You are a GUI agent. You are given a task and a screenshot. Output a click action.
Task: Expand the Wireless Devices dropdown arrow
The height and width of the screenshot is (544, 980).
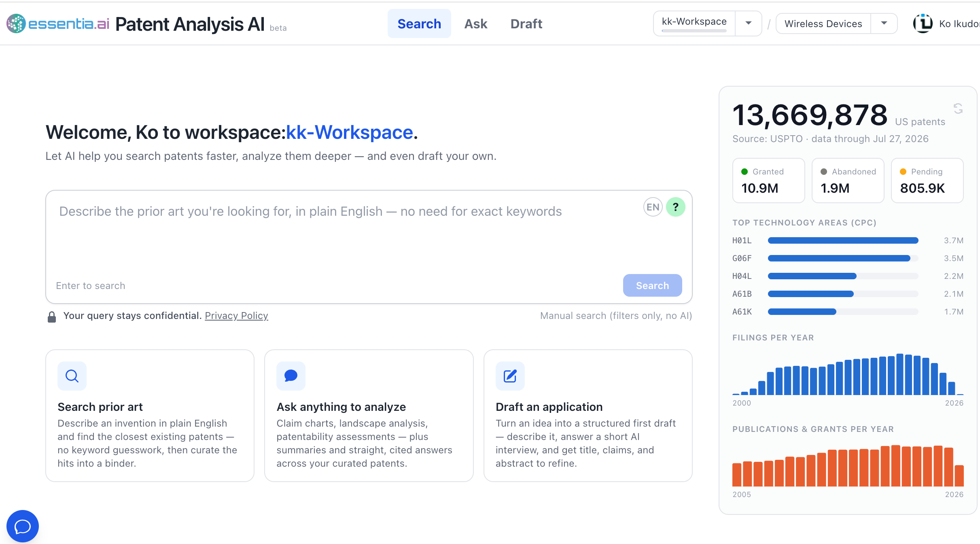[x=884, y=23]
